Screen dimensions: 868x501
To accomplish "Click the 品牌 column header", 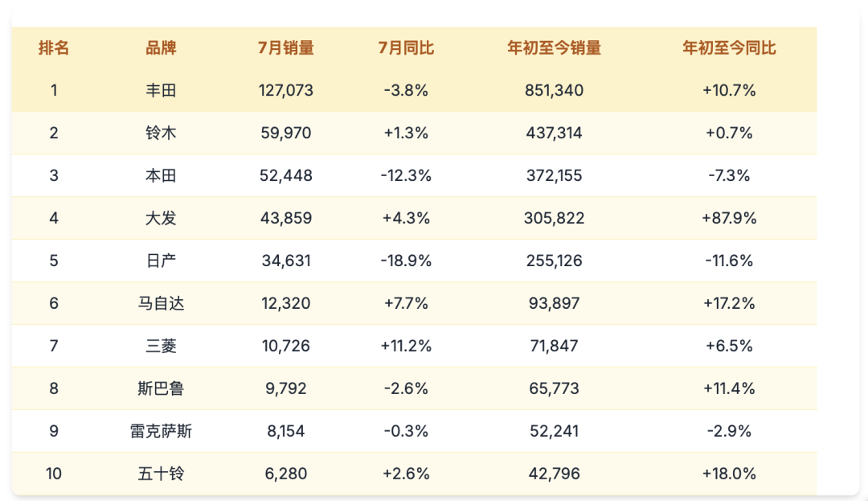I will (161, 48).
